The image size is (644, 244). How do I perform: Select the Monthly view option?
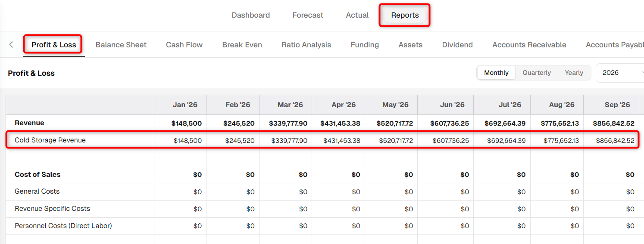(496, 73)
